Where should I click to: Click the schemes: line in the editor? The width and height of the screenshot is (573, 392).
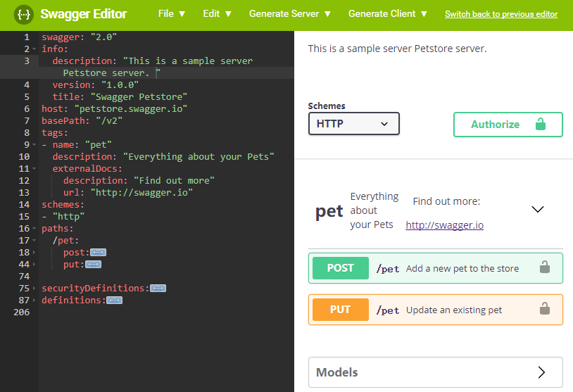pyautogui.click(x=63, y=205)
